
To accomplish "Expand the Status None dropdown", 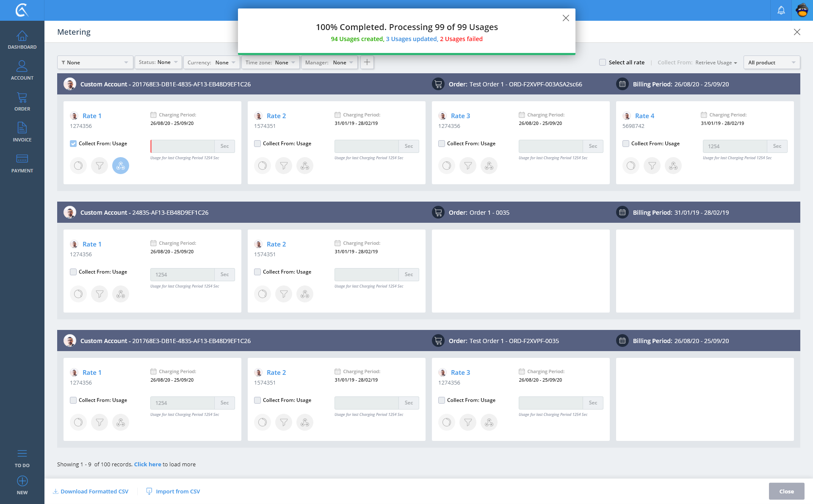I will point(158,62).
